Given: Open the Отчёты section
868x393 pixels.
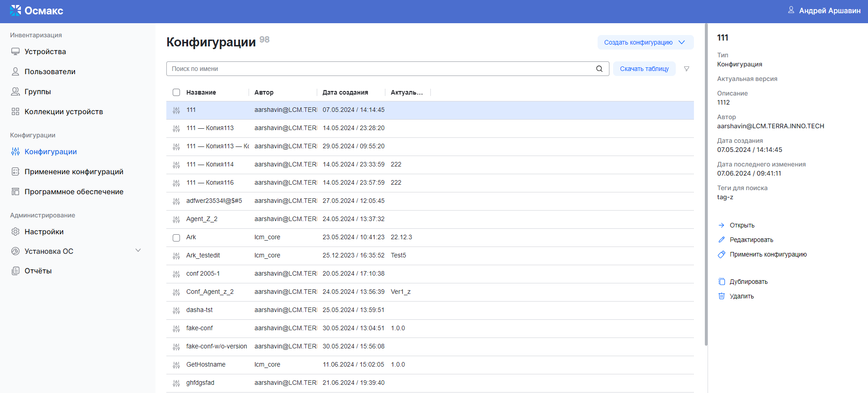Looking at the screenshot, I should pyautogui.click(x=38, y=271).
